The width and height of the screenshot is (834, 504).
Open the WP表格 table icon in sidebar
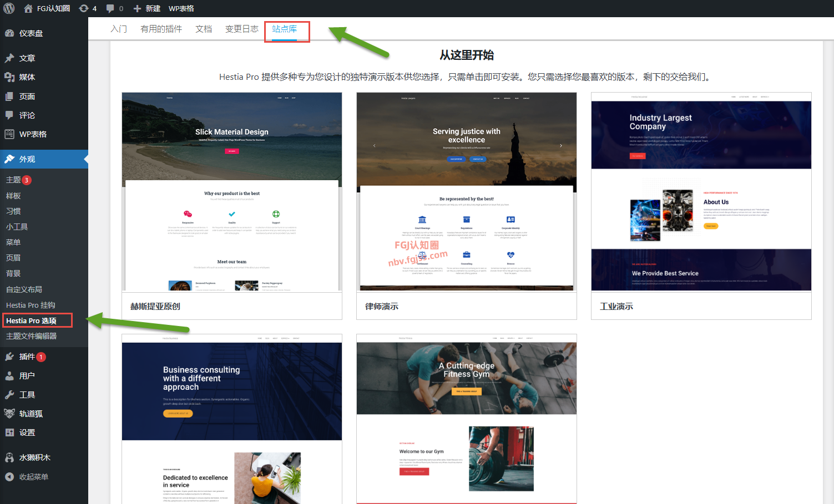(x=9, y=134)
